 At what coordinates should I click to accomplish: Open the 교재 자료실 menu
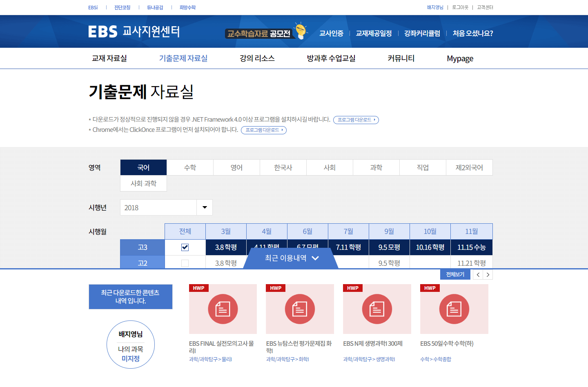(x=109, y=58)
